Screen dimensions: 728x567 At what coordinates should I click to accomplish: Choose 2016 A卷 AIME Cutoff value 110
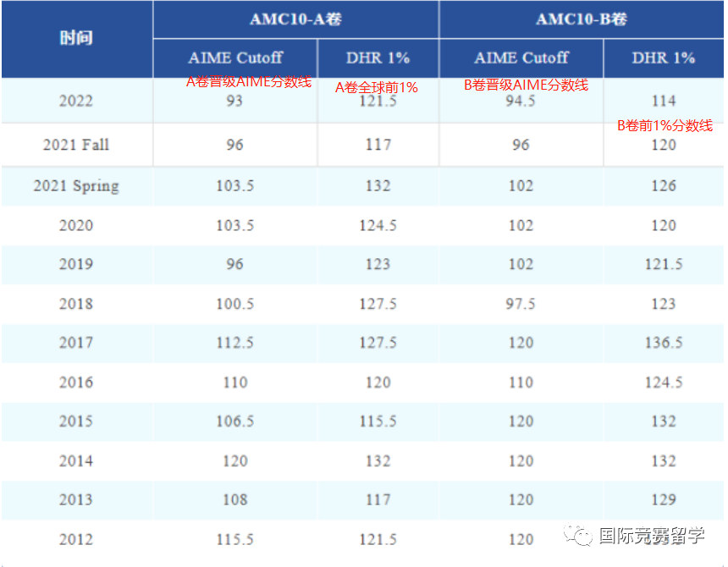point(235,383)
